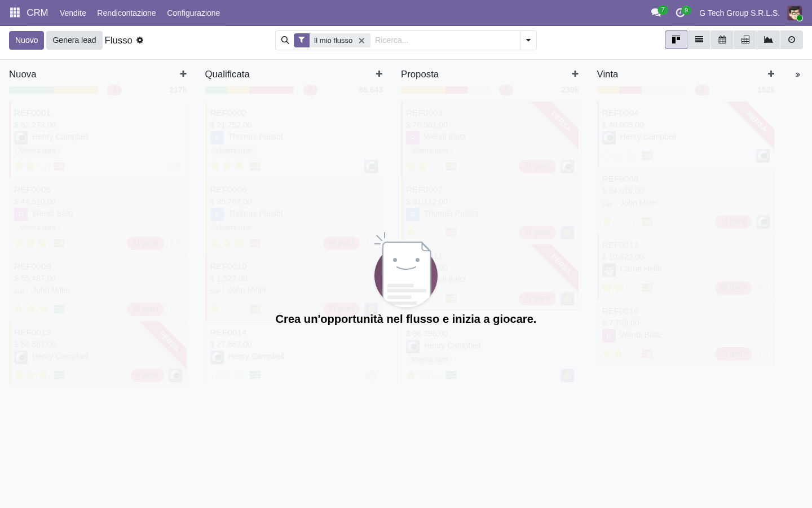Remove the Il mio flusso filter

click(x=361, y=41)
